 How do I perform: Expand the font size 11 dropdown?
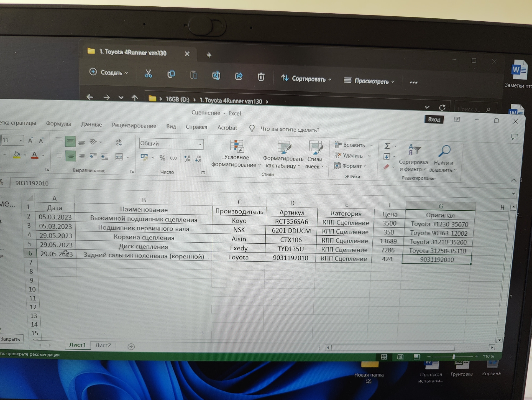21,141
